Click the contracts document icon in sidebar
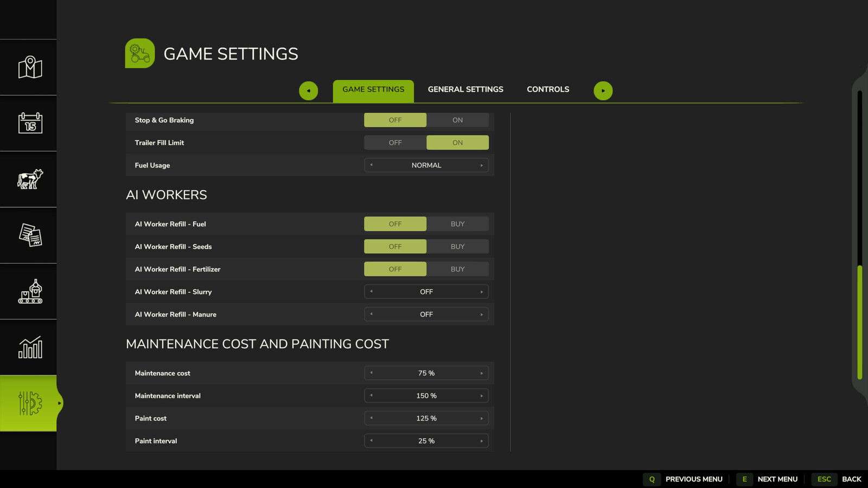Screen dimensions: 868x488 coord(28,235)
